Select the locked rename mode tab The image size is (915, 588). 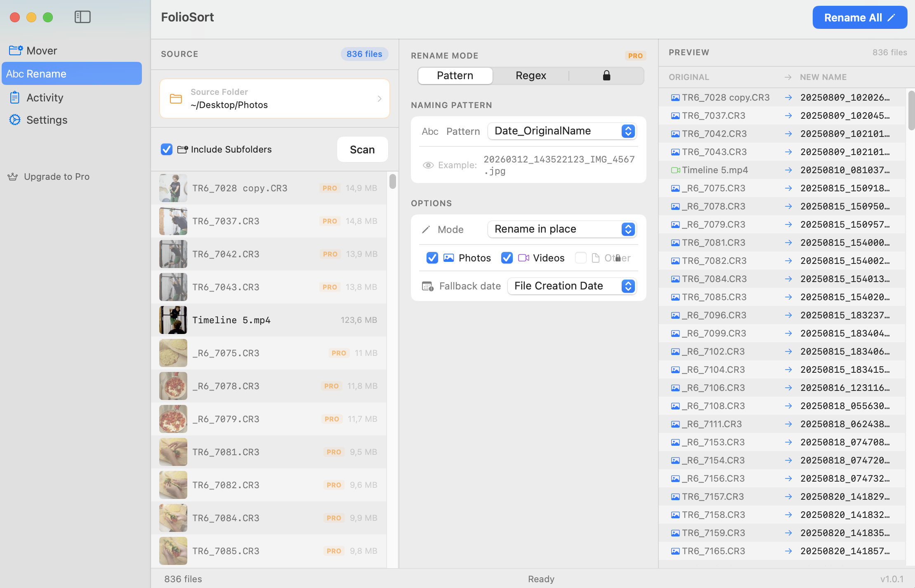coord(606,75)
